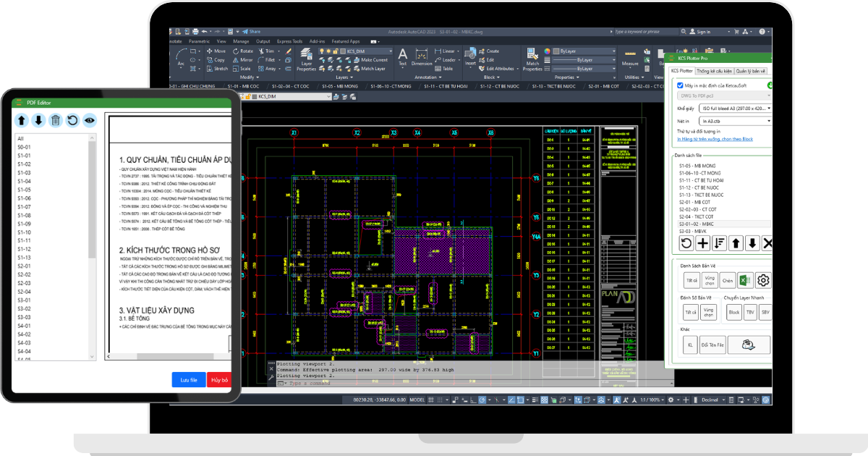
Task: Open the gear settings in Danh Sách Bản Vẽ
Action: (x=763, y=280)
